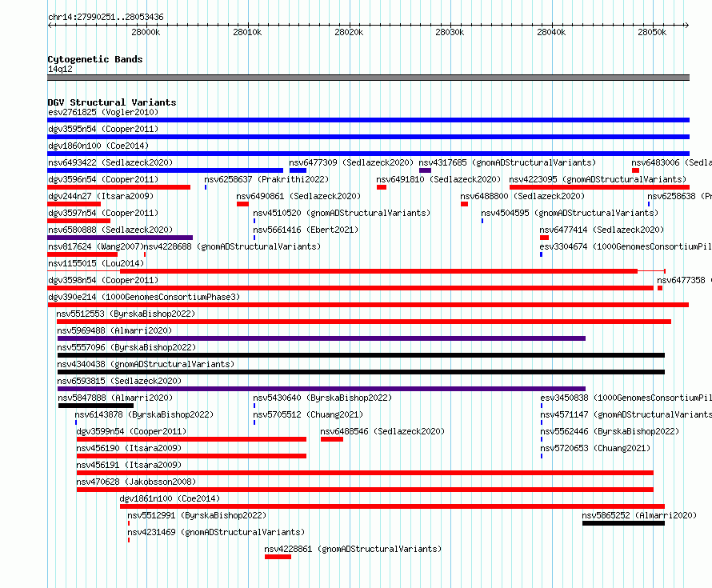The width and height of the screenshot is (712, 588).
Task: Click red bar under nsv4228861
Action: pyautogui.click(x=278, y=557)
